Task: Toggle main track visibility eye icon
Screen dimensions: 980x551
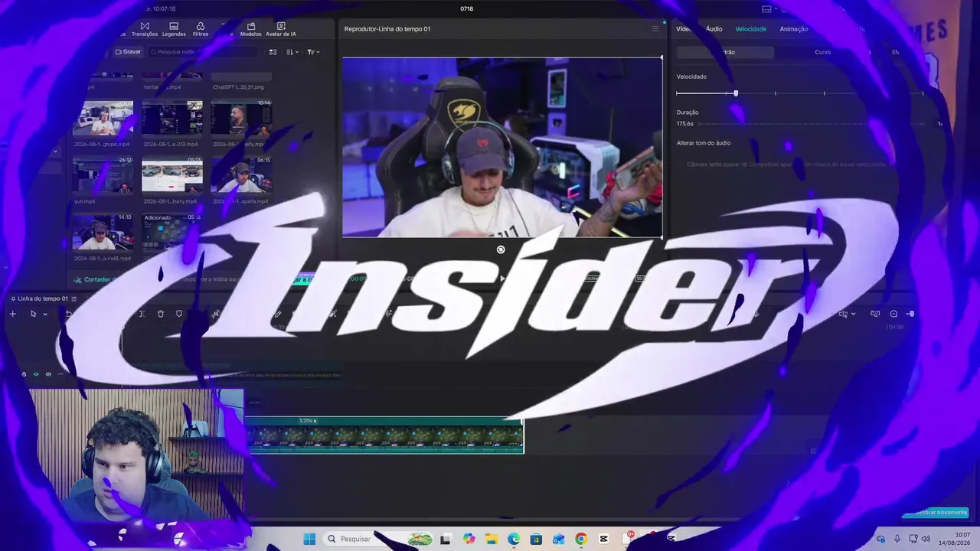Action: [x=36, y=374]
